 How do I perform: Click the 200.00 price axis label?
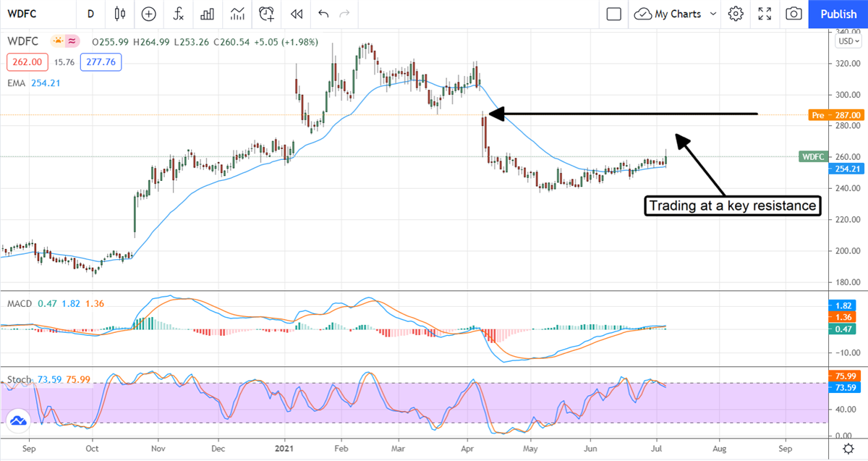coord(848,251)
